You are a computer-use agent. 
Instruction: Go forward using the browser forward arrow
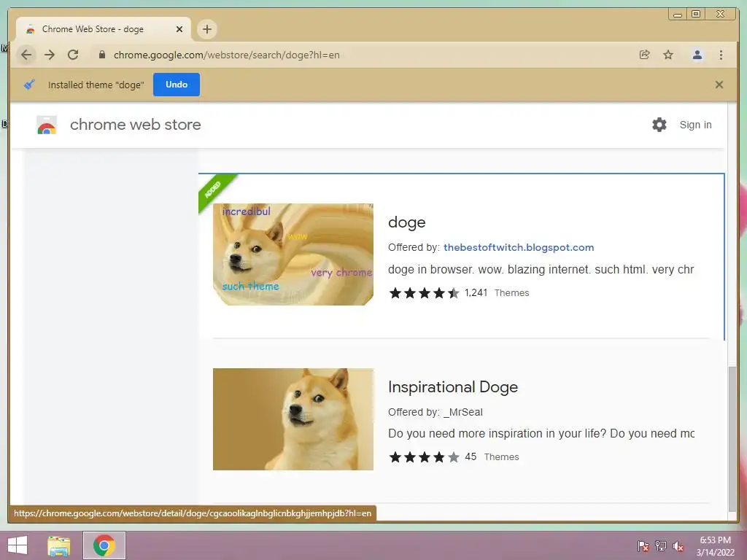50,55
